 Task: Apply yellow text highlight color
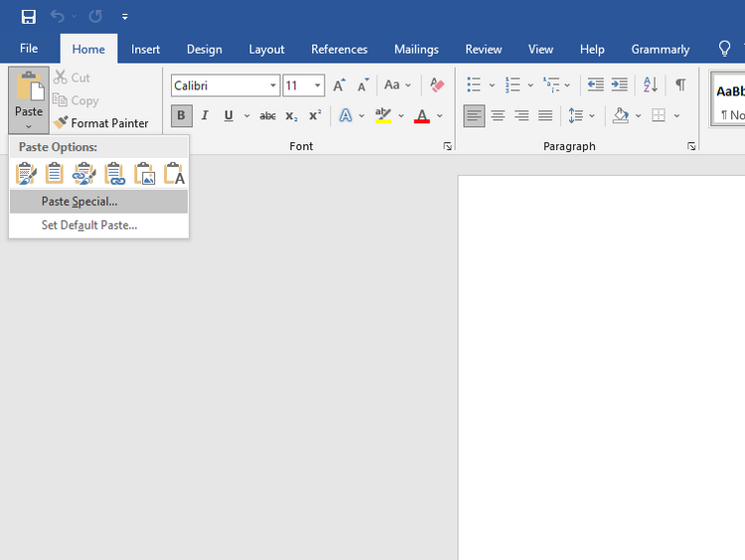point(383,115)
